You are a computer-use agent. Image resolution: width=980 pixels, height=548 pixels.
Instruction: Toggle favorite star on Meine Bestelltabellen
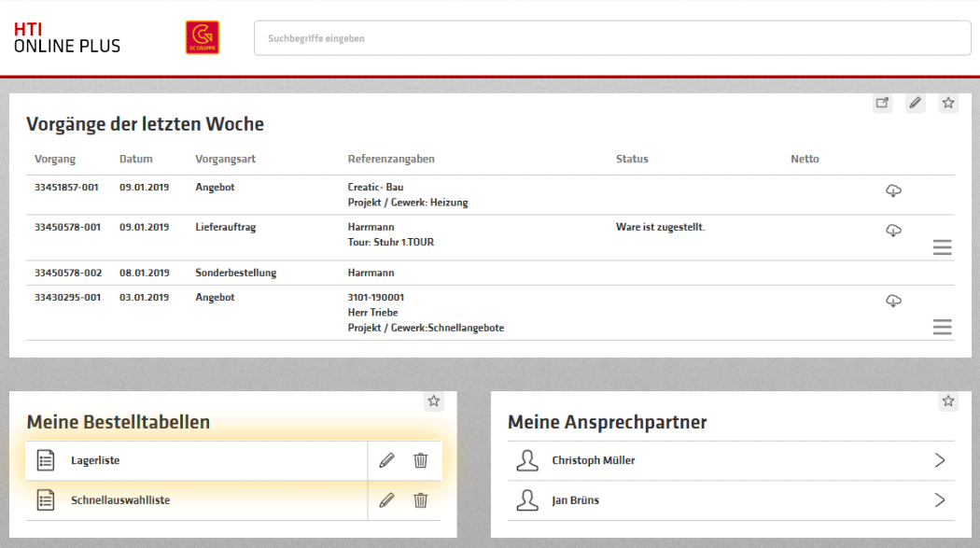tap(433, 401)
